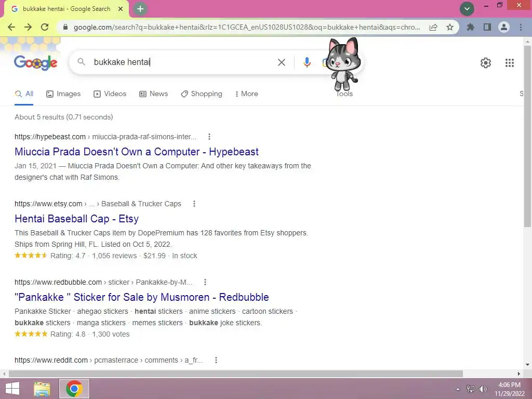Click the scroll-down arrow on vertical scrollbar
The width and height of the screenshot is (532, 399).
(x=527, y=365)
